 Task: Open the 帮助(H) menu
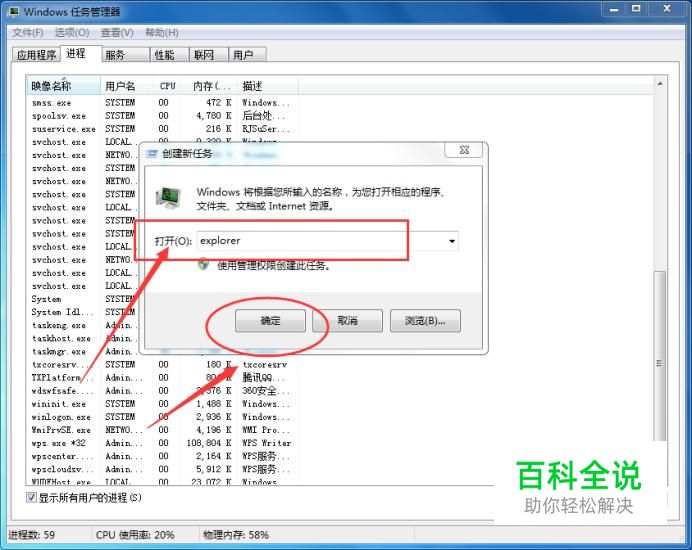pyautogui.click(x=162, y=33)
